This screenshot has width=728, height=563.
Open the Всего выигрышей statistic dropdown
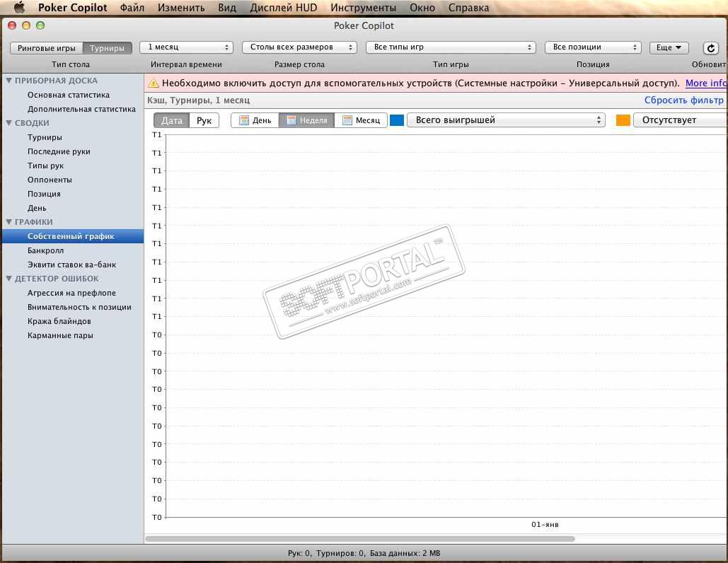506,120
